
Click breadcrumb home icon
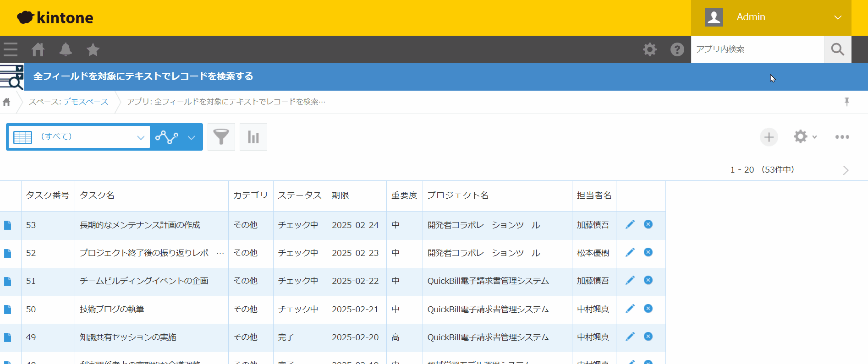[6, 102]
